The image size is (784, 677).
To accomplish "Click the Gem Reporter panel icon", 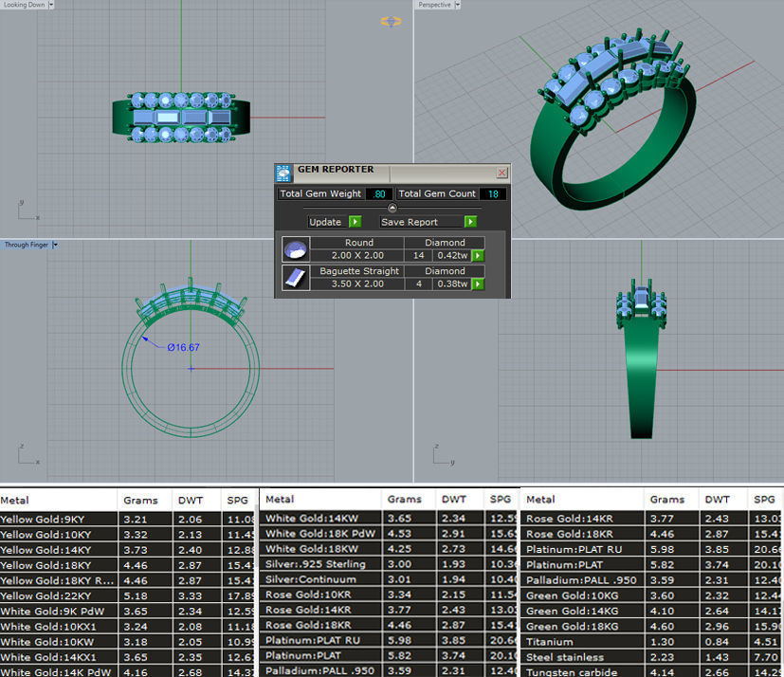I will pos(283,173).
